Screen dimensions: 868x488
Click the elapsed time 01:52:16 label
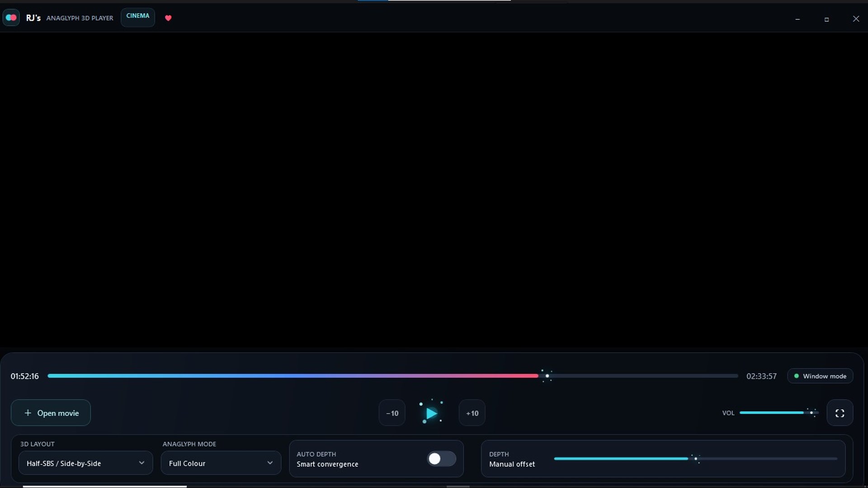pyautogui.click(x=25, y=376)
